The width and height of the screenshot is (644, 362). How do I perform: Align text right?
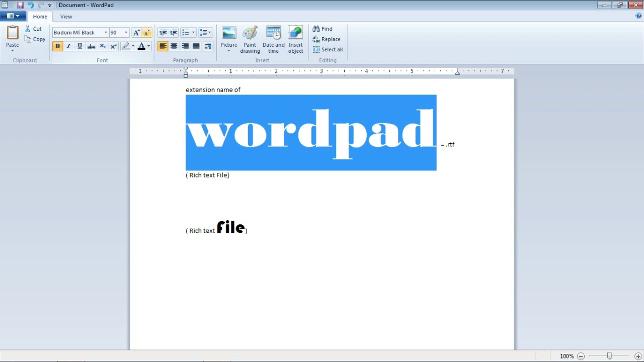point(185,46)
